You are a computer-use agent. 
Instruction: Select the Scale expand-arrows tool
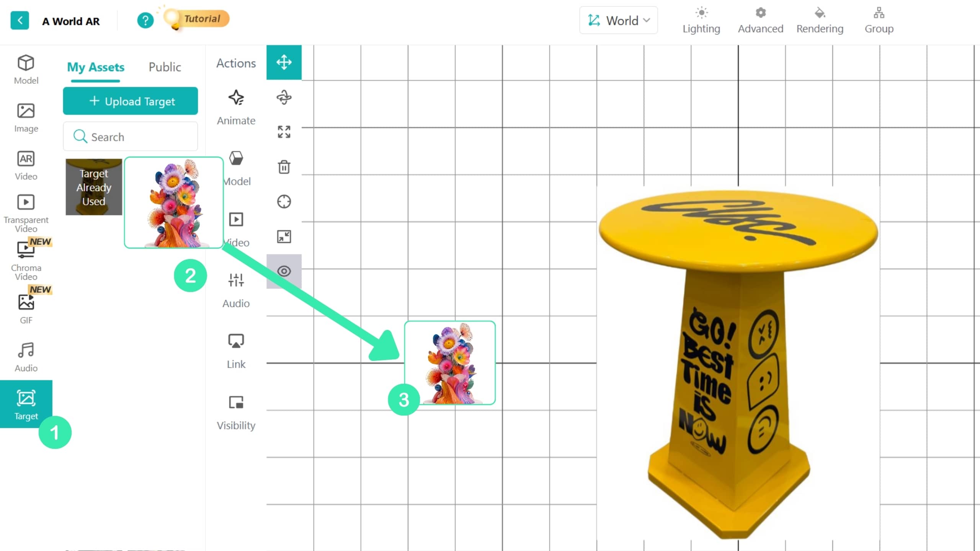pos(284,132)
